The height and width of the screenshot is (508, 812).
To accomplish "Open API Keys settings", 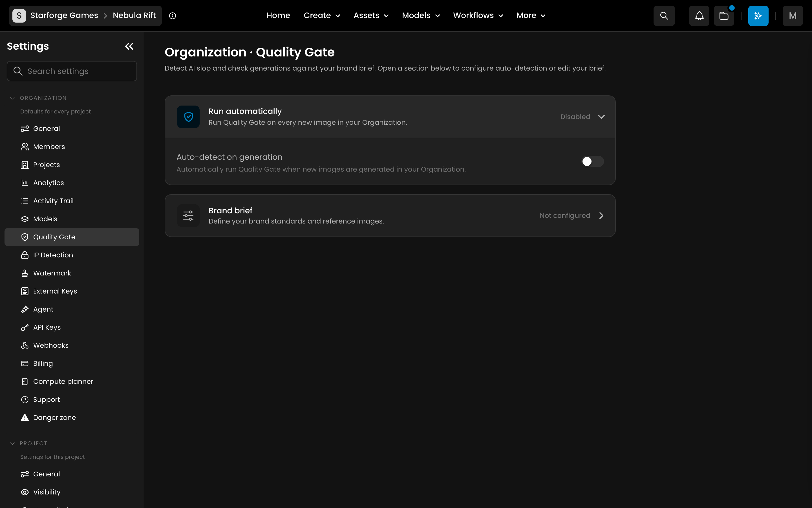I will [x=72, y=327].
